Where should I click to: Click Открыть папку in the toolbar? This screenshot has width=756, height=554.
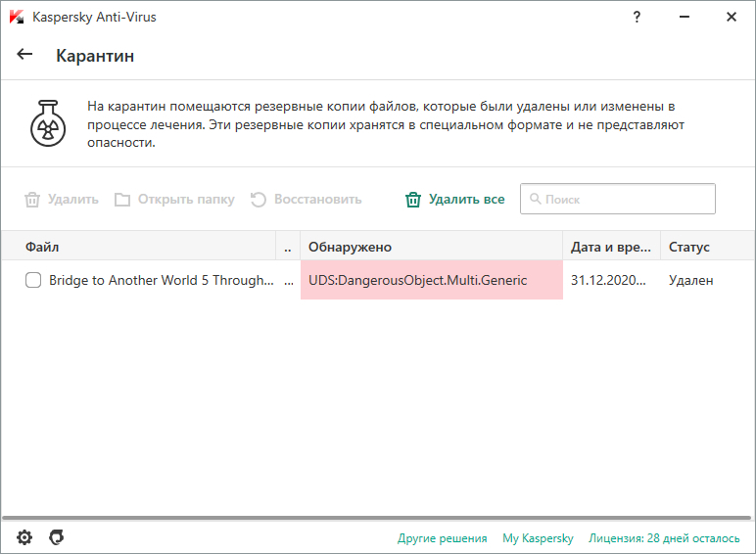tap(174, 199)
